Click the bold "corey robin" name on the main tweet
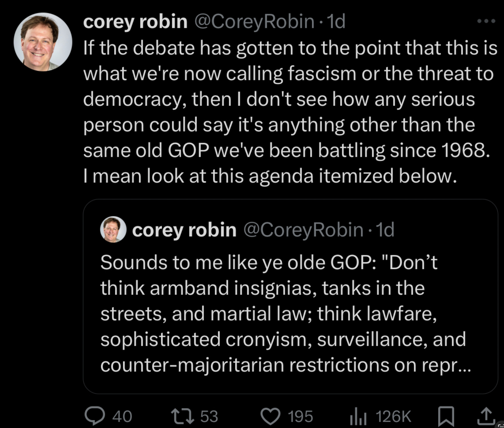Viewport: 504px width, 428px height. point(135,21)
